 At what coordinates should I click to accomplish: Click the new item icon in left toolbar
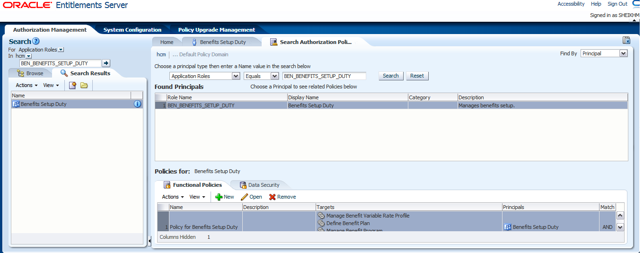point(72,85)
